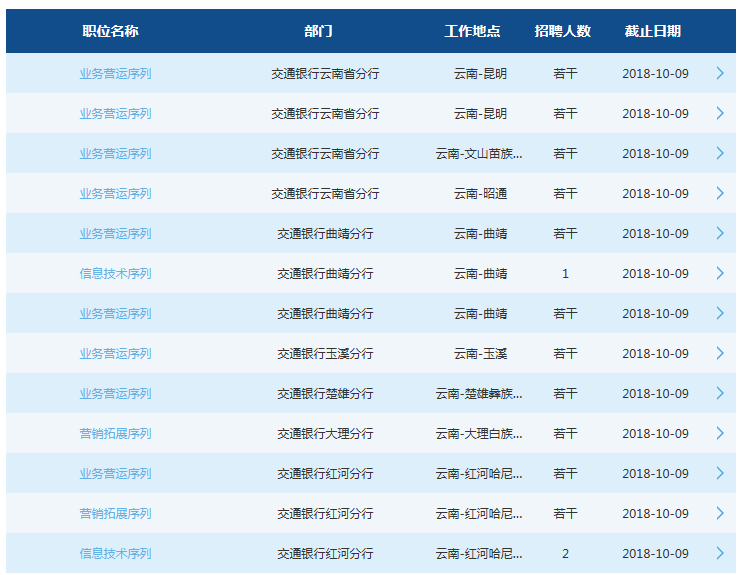Open 业务营运序列 link for 云南-昭通 location
This screenshot has height=575, width=743.
pos(115,193)
